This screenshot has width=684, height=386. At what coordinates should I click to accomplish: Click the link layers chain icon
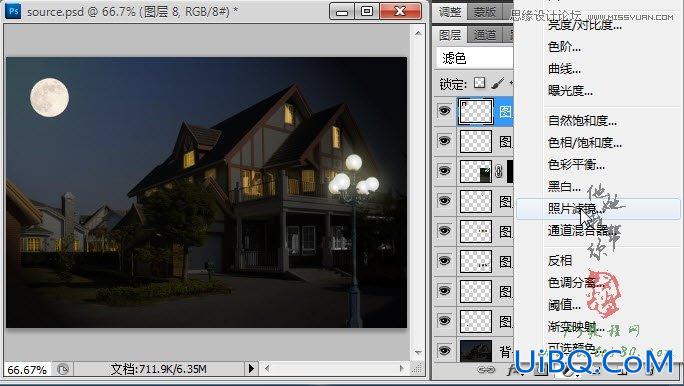[486, 370]
